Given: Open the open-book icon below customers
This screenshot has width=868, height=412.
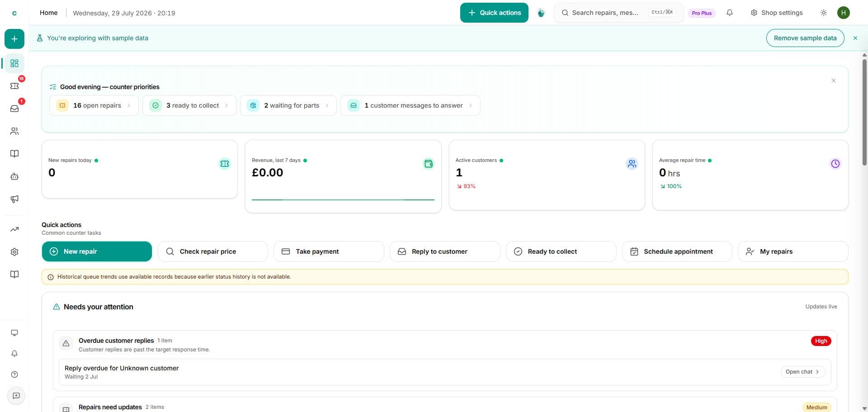Looking at the screenshot, I should [x=14, y=154].
